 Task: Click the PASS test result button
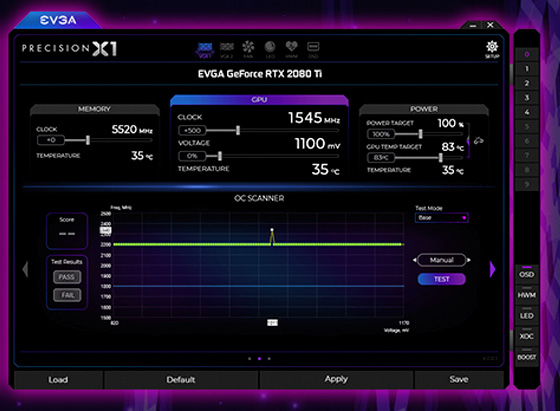tap(67, 277)
